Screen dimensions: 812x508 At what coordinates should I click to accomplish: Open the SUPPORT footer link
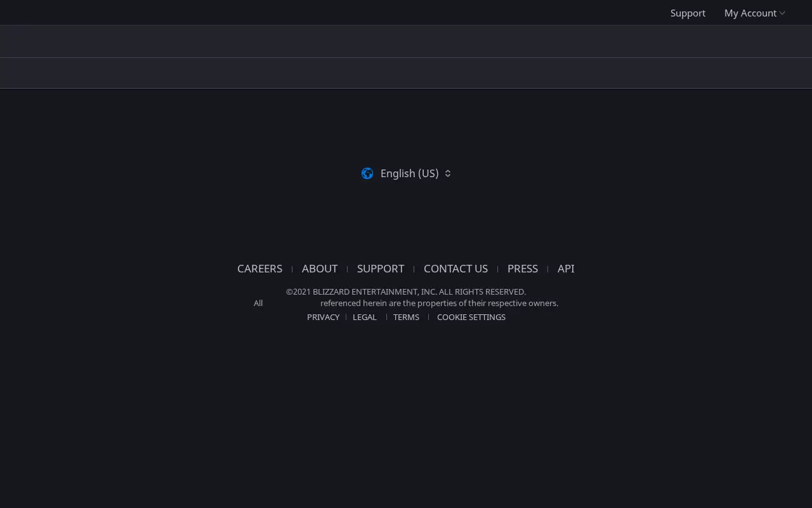[x=381, y=269]
